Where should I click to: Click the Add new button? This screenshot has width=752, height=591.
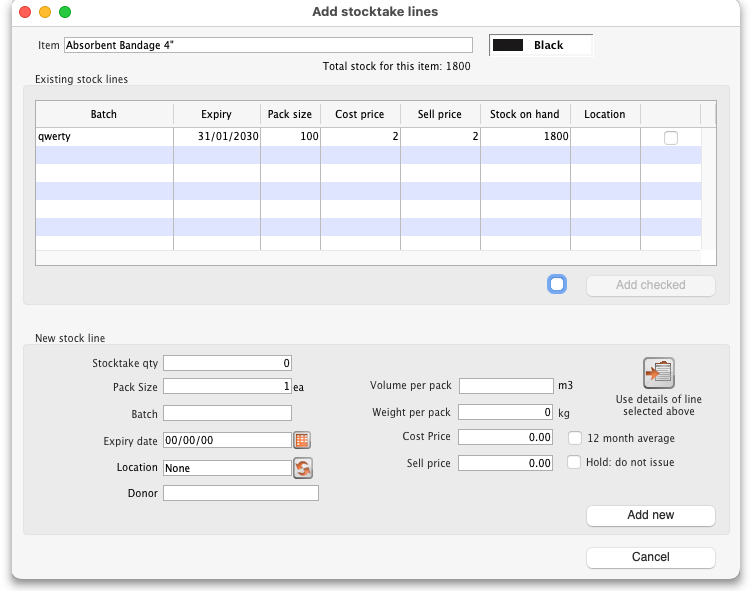coord(650,515)
